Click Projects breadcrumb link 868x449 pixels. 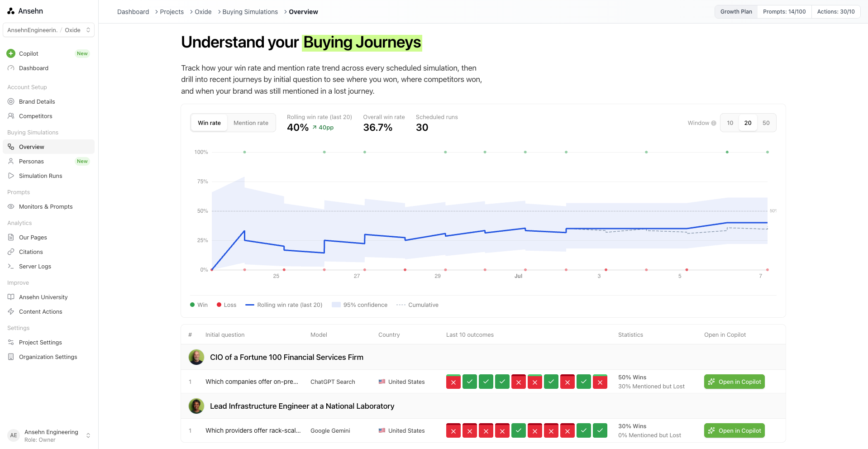pos(172,12)
